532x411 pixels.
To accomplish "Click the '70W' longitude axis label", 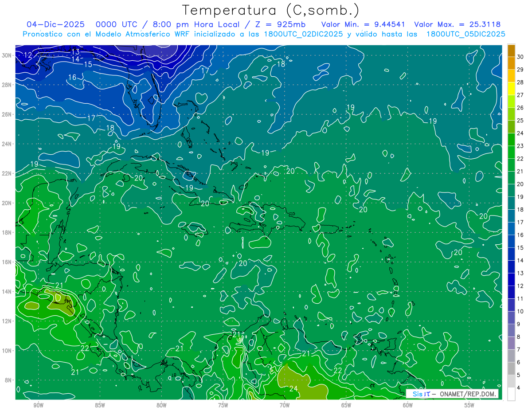I will pyautogui.click(x=285, y=405).
